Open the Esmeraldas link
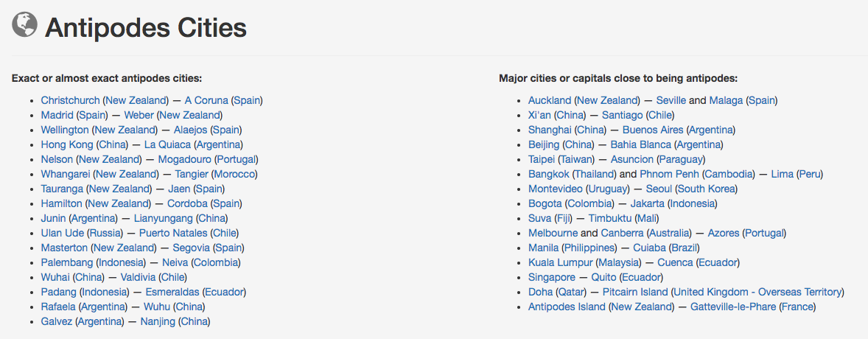This screenshot has height=339, width=868. pyautogui.click(x=172, y=291)
